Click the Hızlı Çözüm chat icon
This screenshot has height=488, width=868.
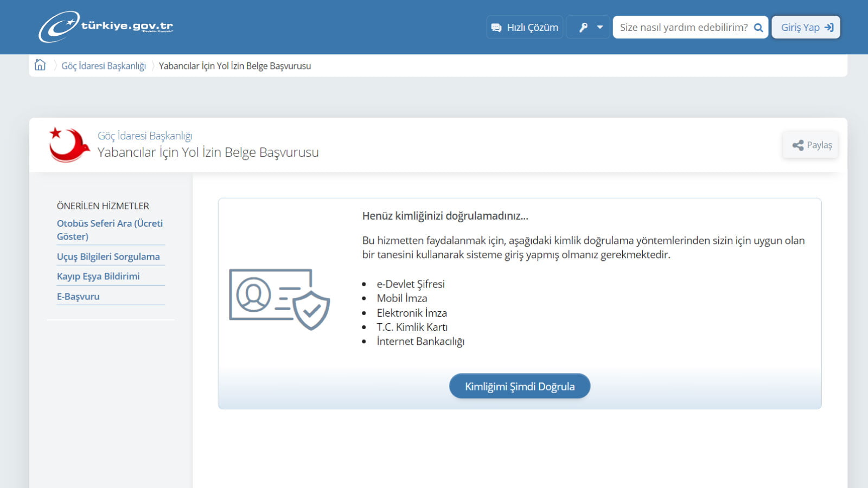[496, 28]
